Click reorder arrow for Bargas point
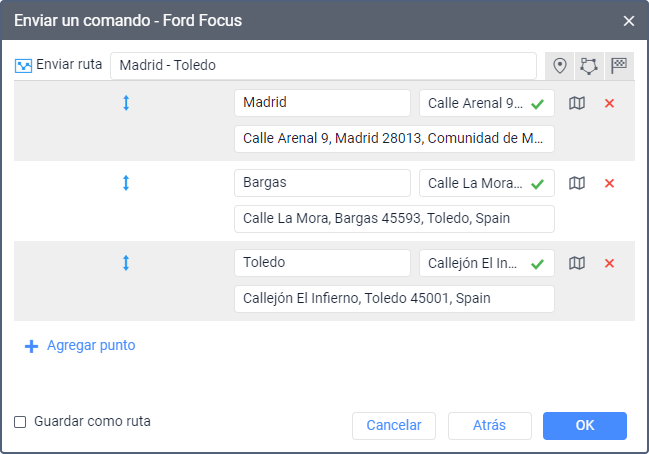 (126, 183)
